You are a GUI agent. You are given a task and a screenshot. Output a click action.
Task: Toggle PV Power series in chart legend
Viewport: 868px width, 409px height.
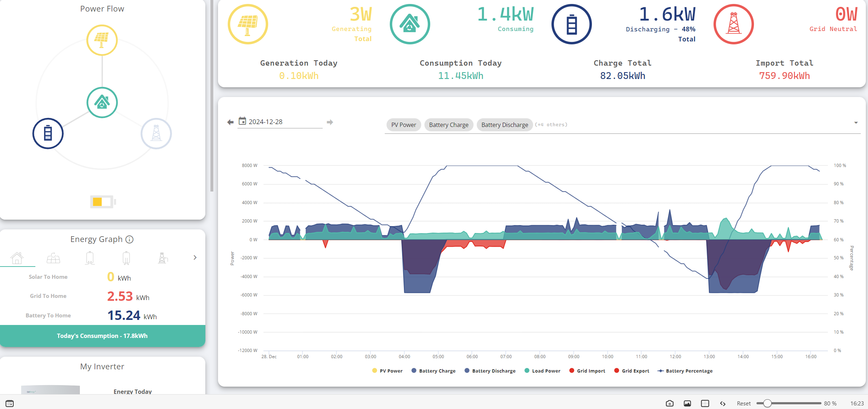387,371
